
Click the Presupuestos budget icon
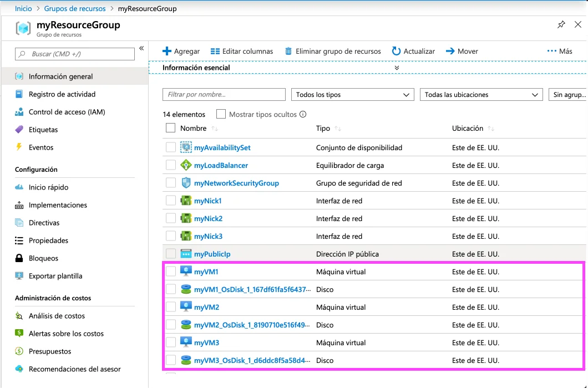pyautogui.click(x=19, y=351)
